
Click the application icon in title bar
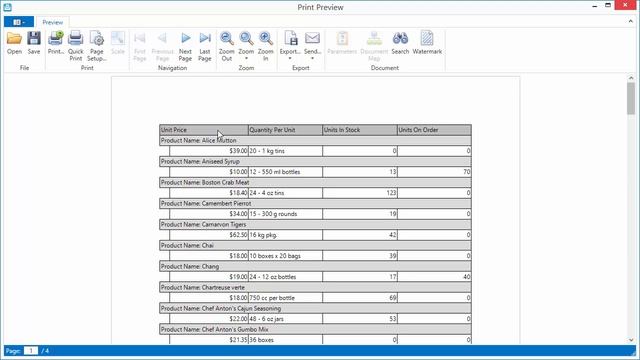coord(7,7)
